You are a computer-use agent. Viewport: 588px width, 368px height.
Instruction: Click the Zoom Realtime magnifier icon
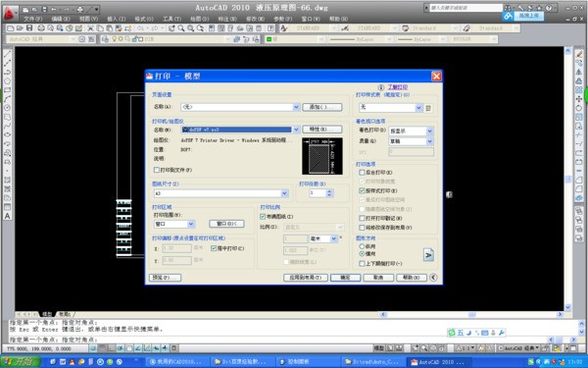pyautogui.click(x=181, y=28)
